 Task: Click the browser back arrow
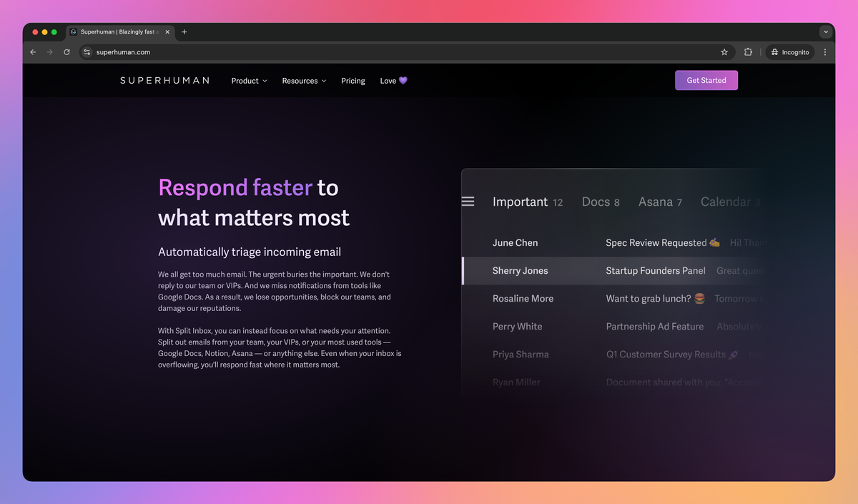pos(33,52)
